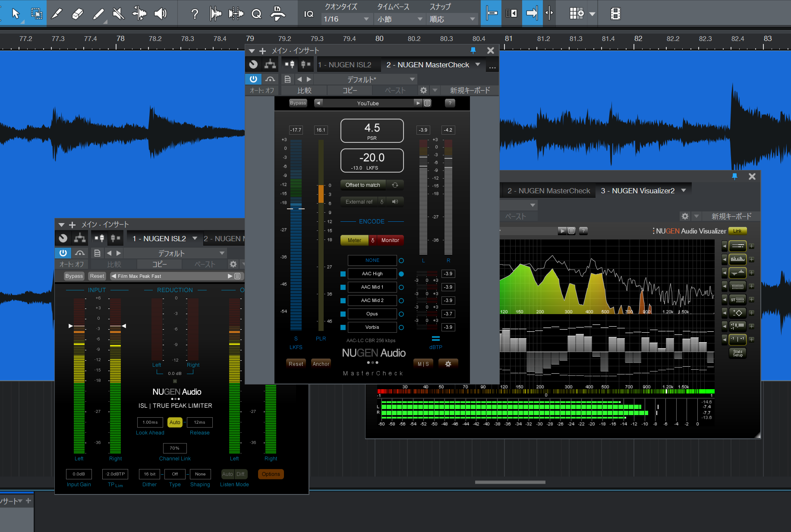Open the 2 - NUGEN MasterCheck tab dropdown arrow

pyautogui.click(x=478, y=64)
